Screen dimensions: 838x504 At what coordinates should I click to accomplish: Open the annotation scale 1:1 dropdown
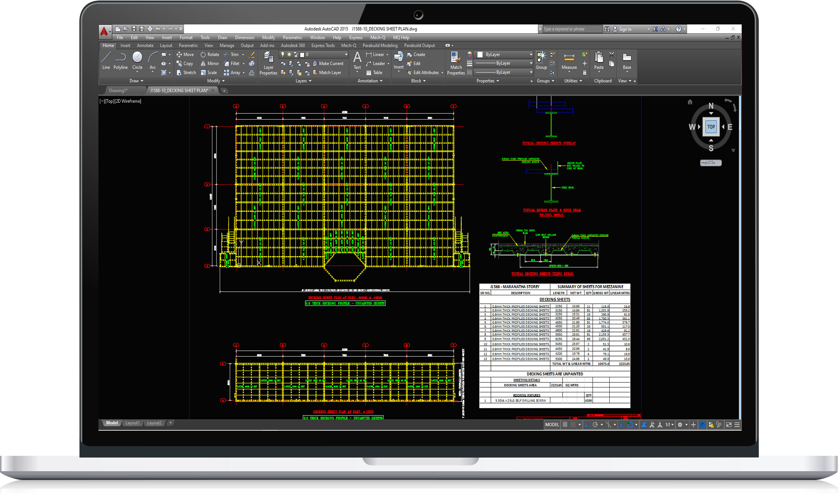pyautogui.click(x=669, y=425)
